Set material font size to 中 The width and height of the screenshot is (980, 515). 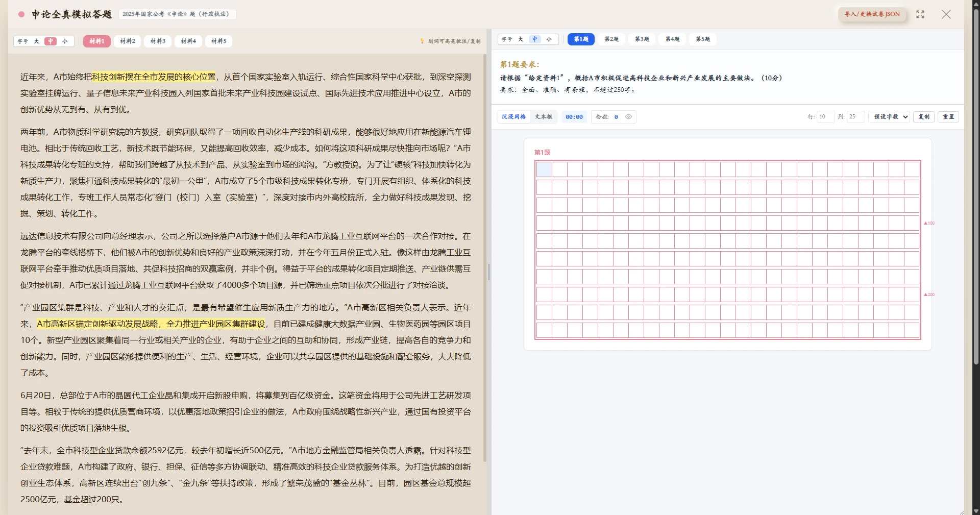pyautogui.click(x=51, y=41)
